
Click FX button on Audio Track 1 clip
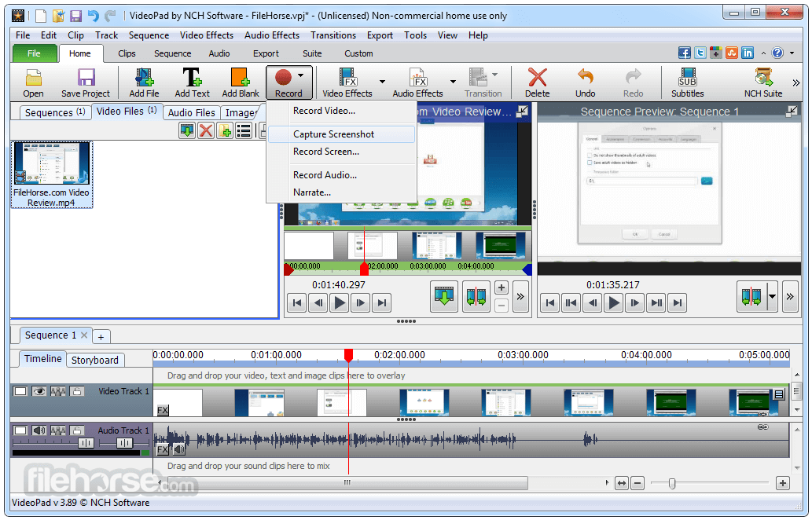click(162, 449)
